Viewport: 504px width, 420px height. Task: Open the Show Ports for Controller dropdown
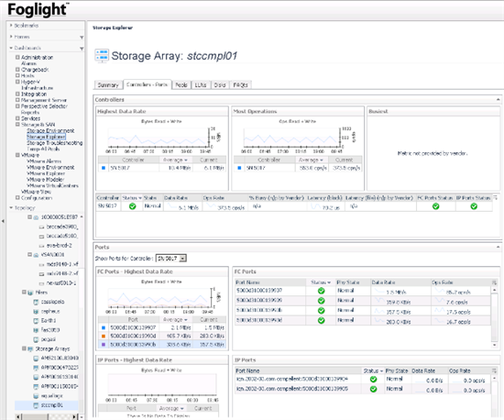(x=182, y=259)
